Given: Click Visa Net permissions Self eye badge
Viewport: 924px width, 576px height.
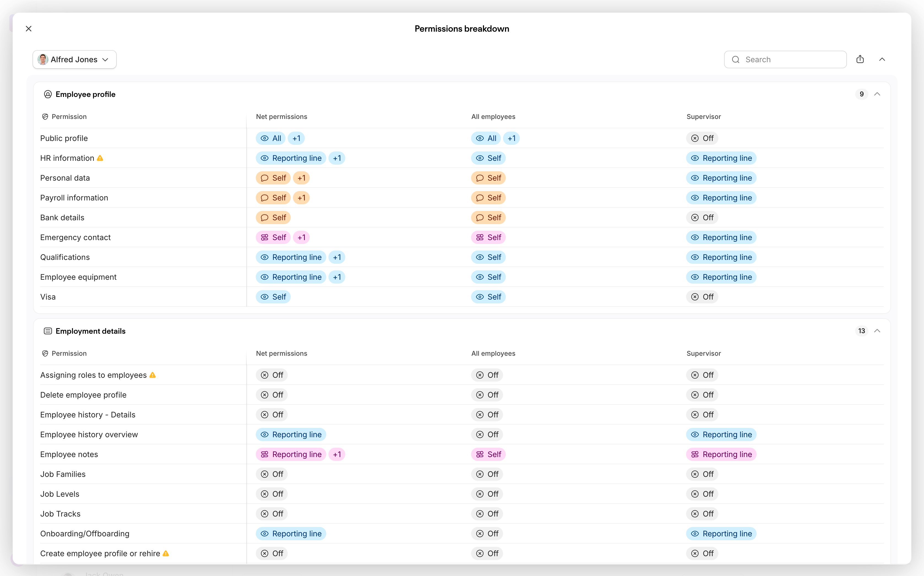Looking at the screenshot, I should [x=273, y=297].
